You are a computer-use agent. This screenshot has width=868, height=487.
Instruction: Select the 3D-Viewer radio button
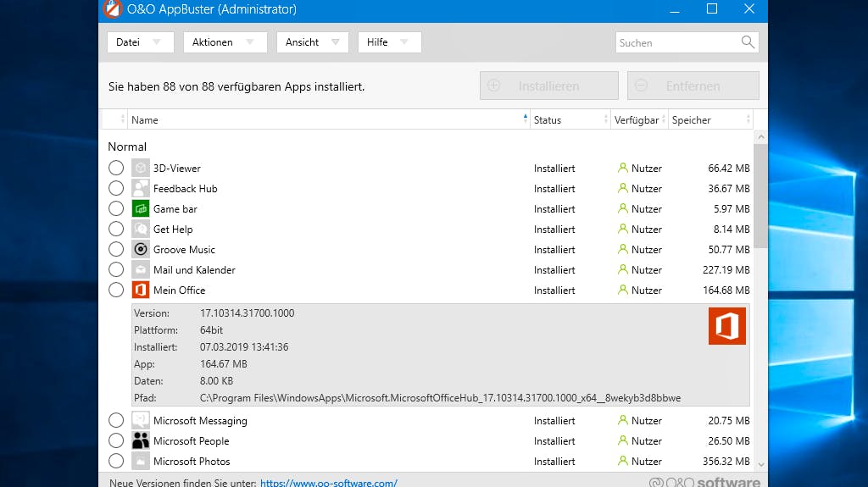point(116,168)
